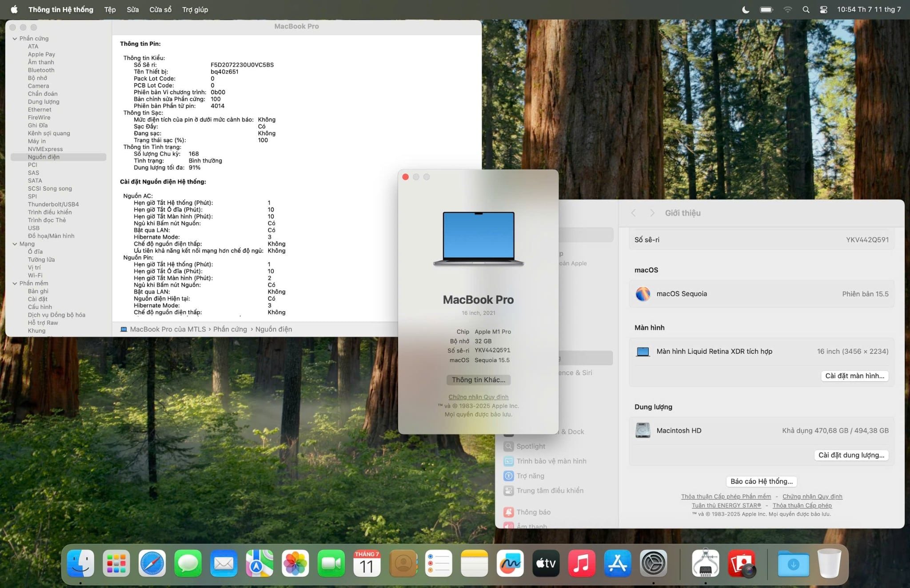Open Notes app in Dock
Image resolution: width=910 pixels, height=588 pixels.
pos(475,563)
